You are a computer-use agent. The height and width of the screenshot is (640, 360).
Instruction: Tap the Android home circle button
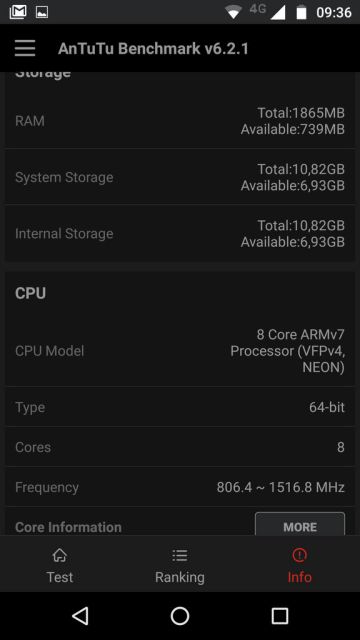tap(180, 616)
